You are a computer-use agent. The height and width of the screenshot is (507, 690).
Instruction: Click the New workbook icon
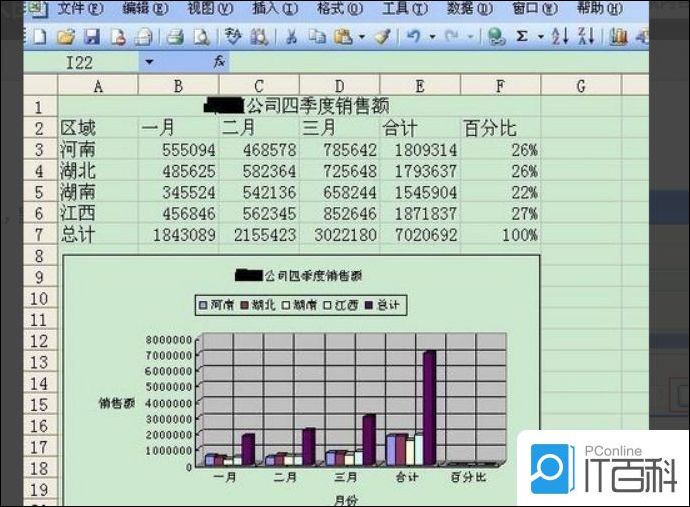[x=39, y=37]
